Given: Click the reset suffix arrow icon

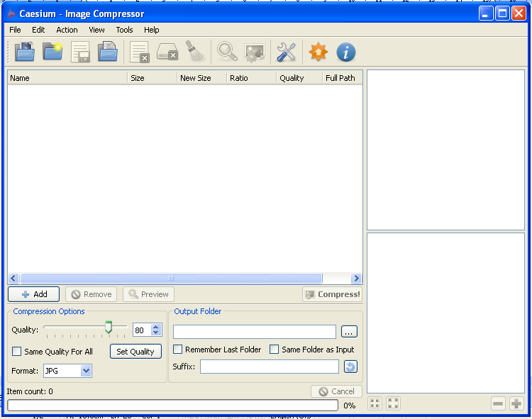Looking at the screenshot, I should point(350,367).
